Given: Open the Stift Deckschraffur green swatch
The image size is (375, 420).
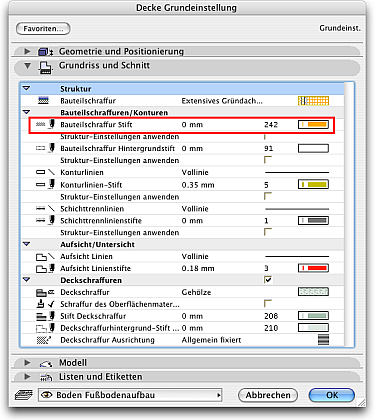Looking at the screenshot, I should pyautogui.click(x=313, y=316).
